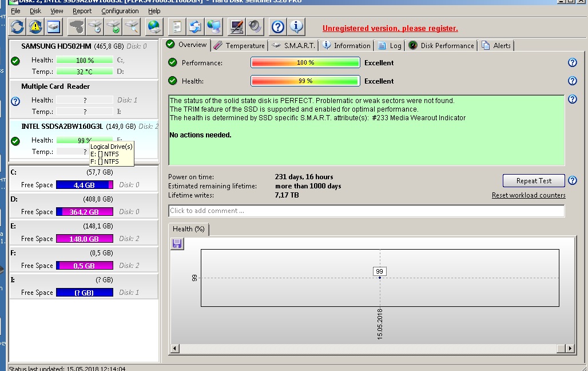
Task: Open the Report menu
Action: click(x=82, y=11)
